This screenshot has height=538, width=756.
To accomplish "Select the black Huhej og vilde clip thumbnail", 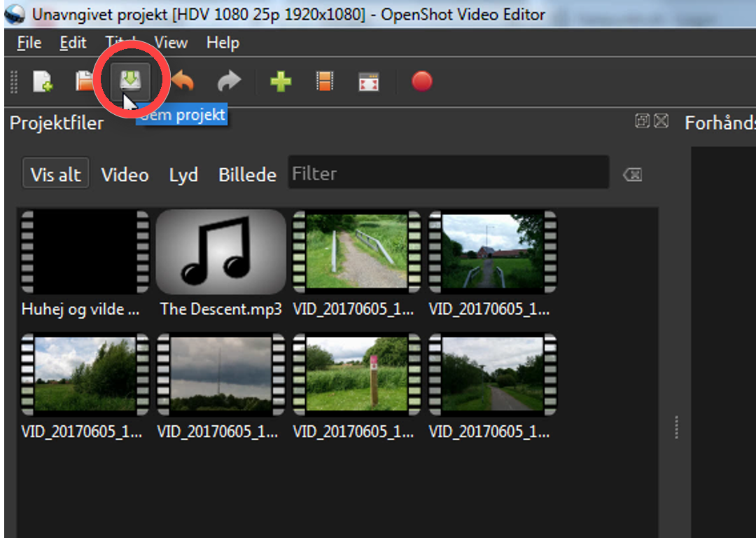I will tap(85, 251).
